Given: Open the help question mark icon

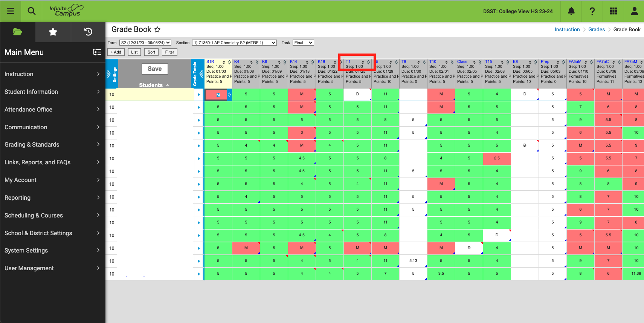Looking at the screenshot, I should pos(592,11).
